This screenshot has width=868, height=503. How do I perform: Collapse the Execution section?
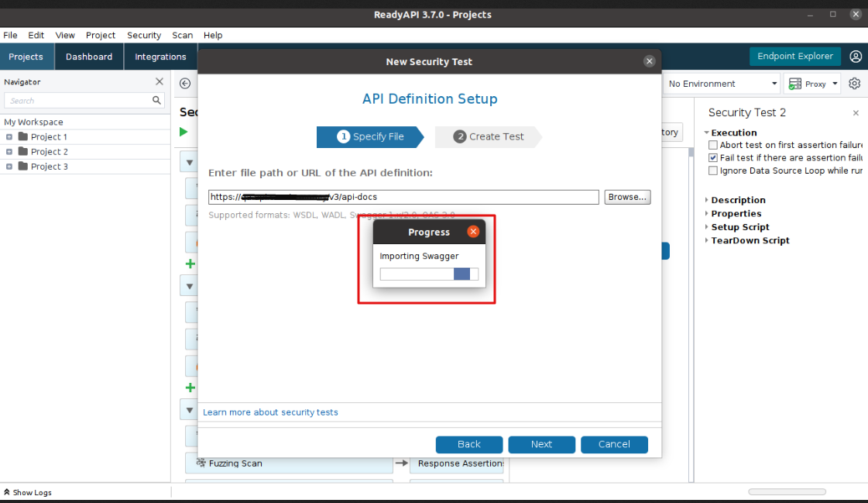pyautogui.click(x=706, y=133)
